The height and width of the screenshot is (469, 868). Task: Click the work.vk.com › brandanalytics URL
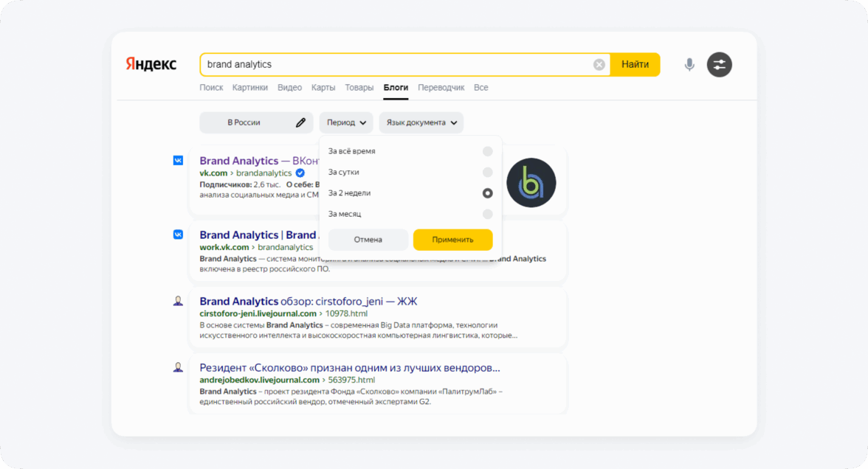(256, 247)
